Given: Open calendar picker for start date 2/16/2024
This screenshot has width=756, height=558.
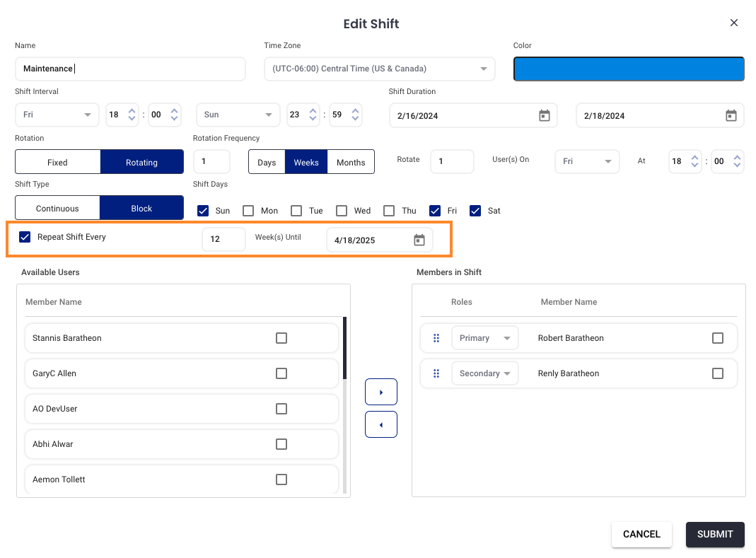Looking at the screenshot, I should click(544, 115).
